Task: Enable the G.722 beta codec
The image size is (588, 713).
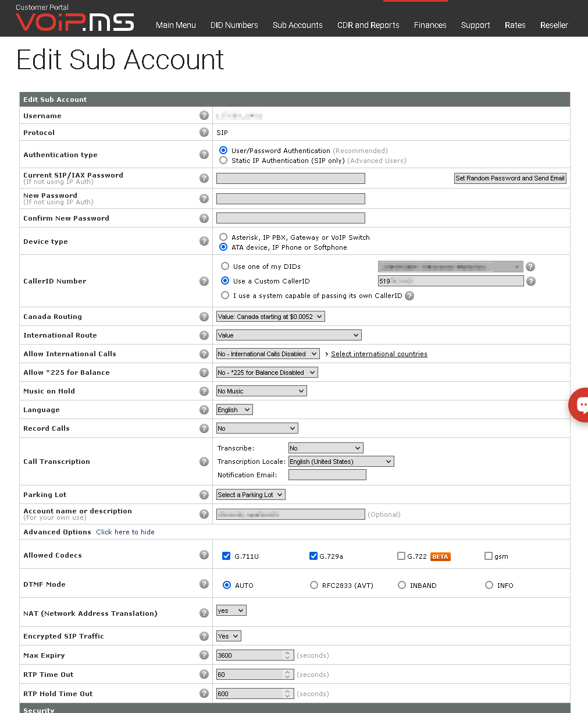Action: click(x=401, y=556)
